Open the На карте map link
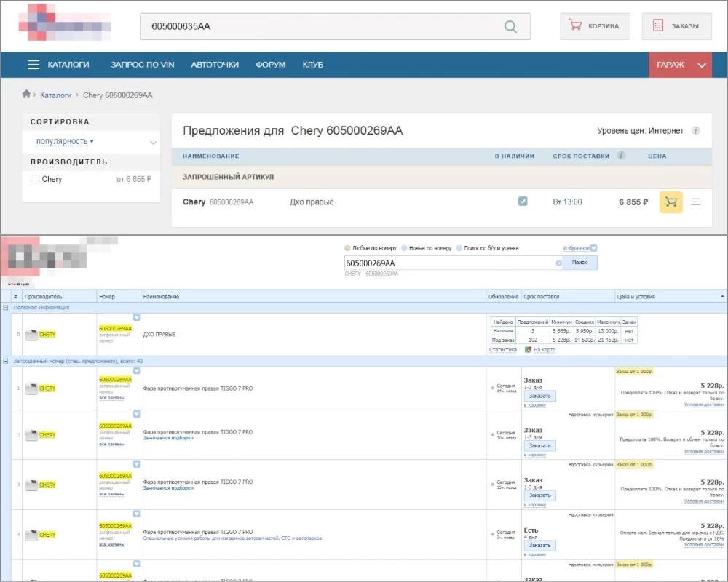Viewport: 728px width, 582px height. (544, 350)
